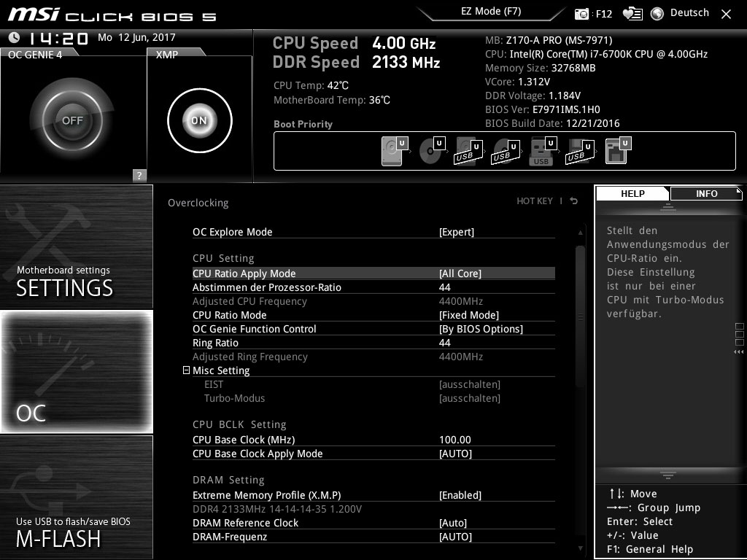Screen dimensions: 747x560
Task: Change CPU Ratio Apply Mode value All Core
Action: pyautogui.click(x=460, y=273)
